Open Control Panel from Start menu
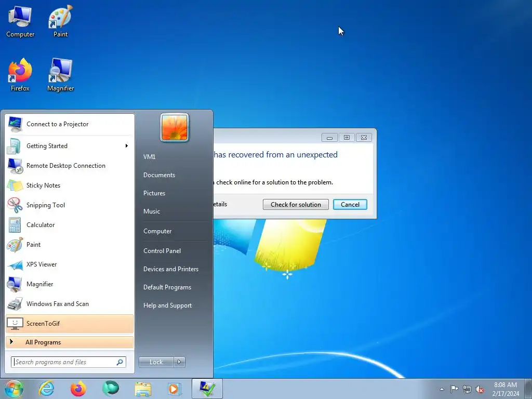 [x=162, y=251]
